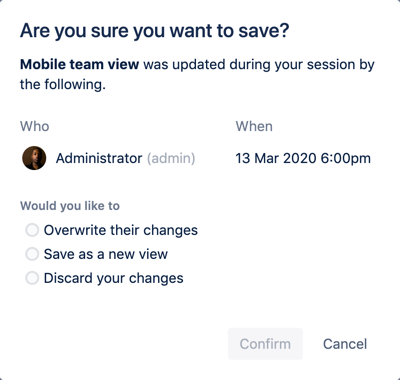Screen dimensions: 400x380
Task: Click the 'When' column header
Action: coord(254,126)
